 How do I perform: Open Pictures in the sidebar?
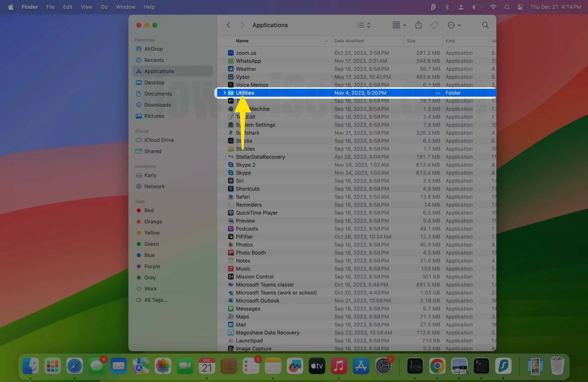tap(172, 116)
